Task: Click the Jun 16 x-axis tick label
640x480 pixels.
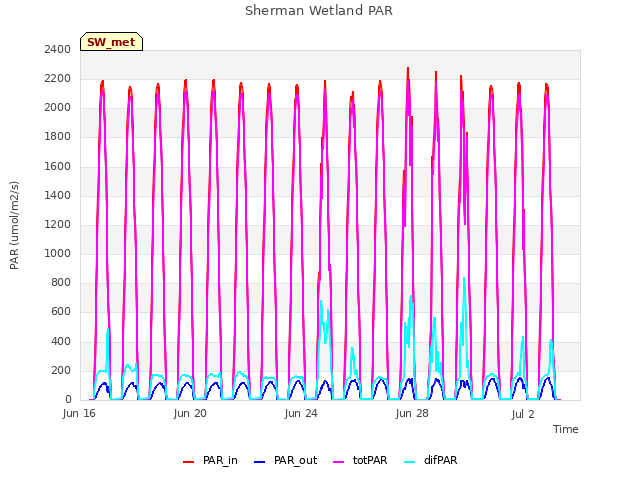Action: 79,413
